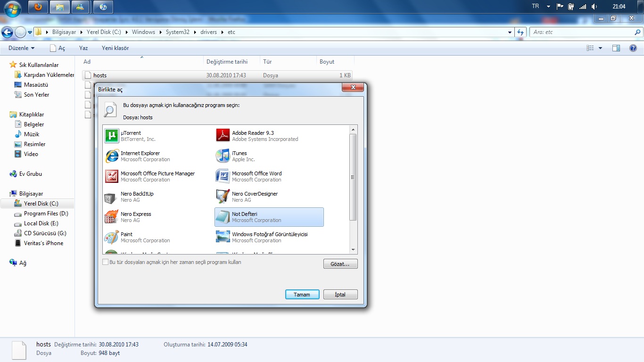Open Düzenle organize dropdown
Viewport: 644px width, 362px height.
pyautogui.click(x=21, y=48)
